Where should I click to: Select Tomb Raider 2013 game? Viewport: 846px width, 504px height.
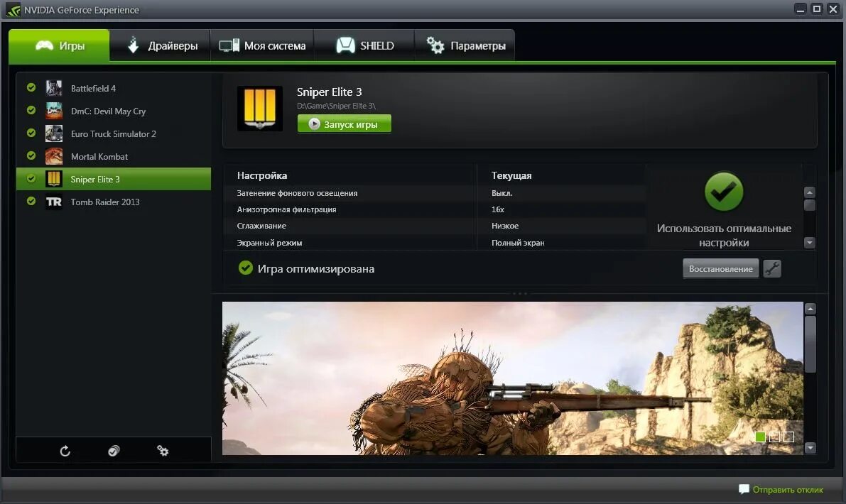(114, 202)
